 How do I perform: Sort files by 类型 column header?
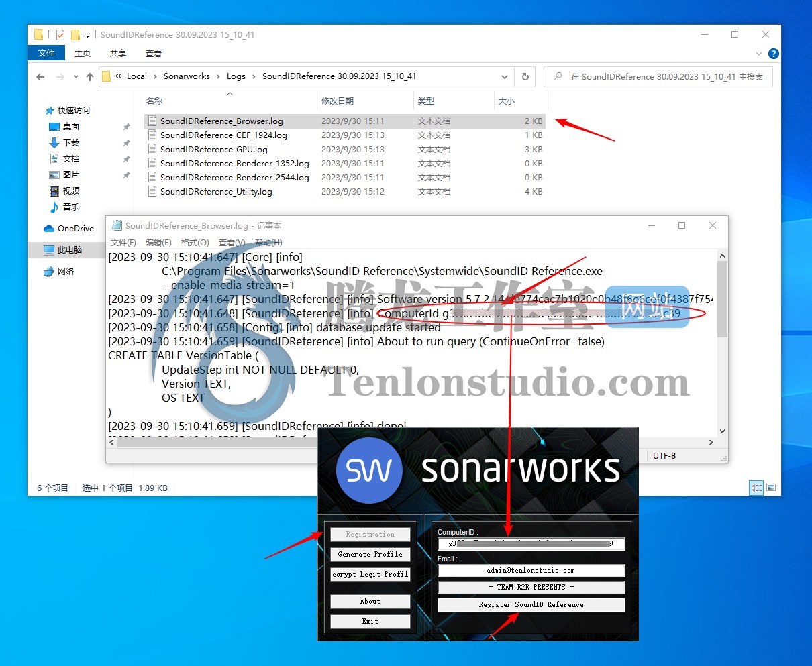click(425, 101)
